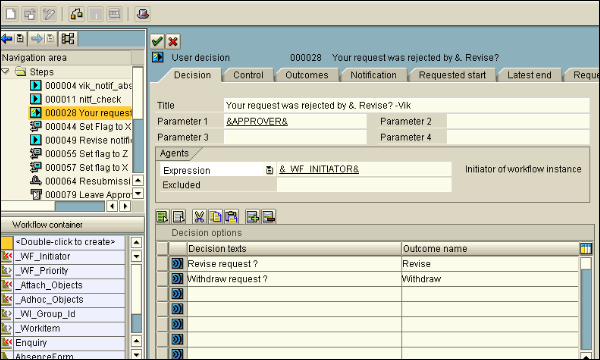This screenshot has height=360, width=600.
Task: Collapse the Steps folder tree node
Action: tap(5, 72)
